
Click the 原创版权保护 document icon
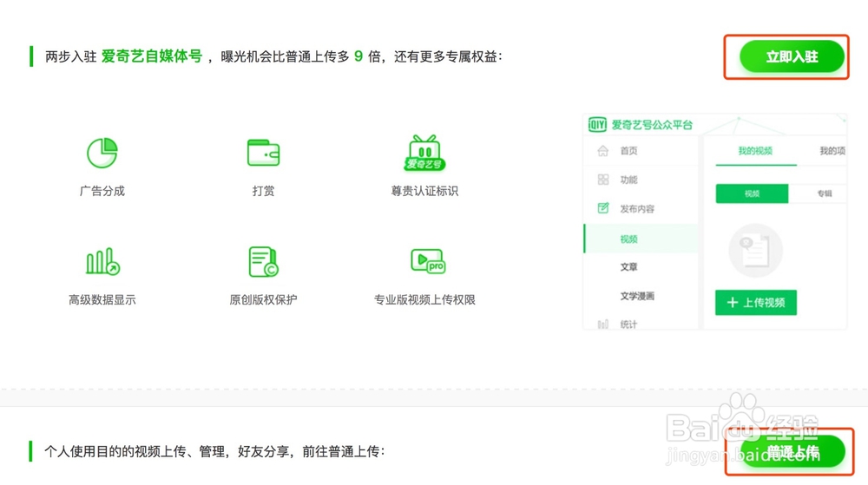pos(263,261)
